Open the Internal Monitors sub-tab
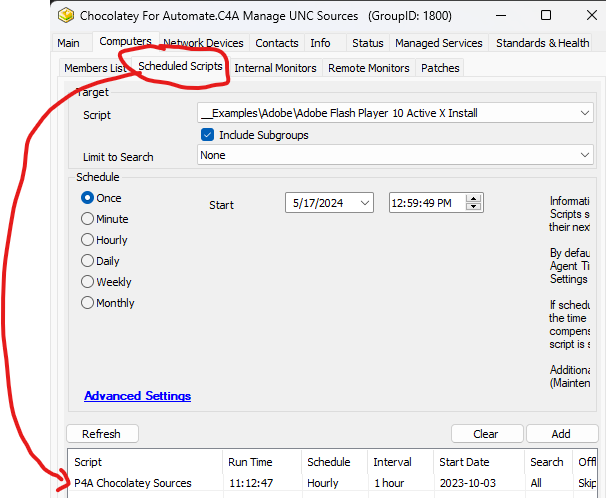This screenshot has width=606, height=498. (275, 68)
